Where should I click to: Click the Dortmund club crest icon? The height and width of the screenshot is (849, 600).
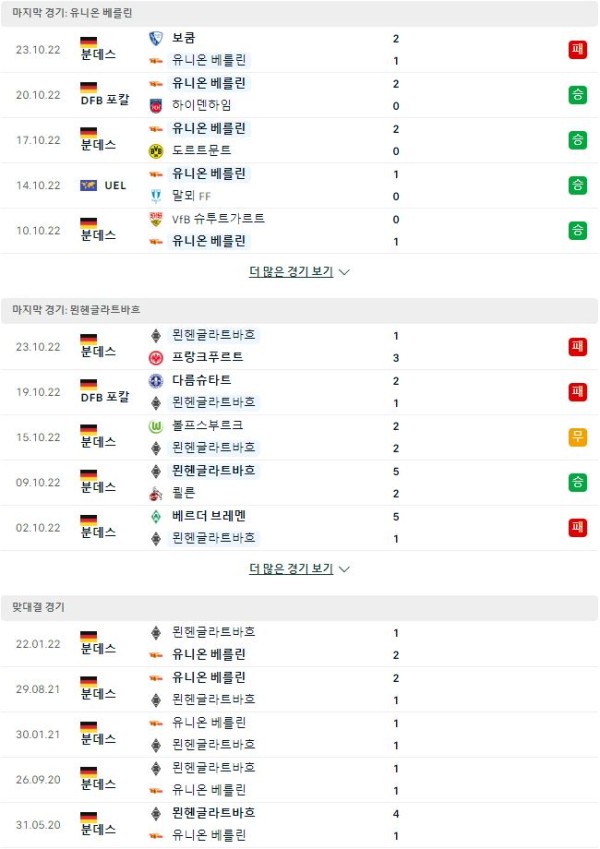[x=156, y=151]
